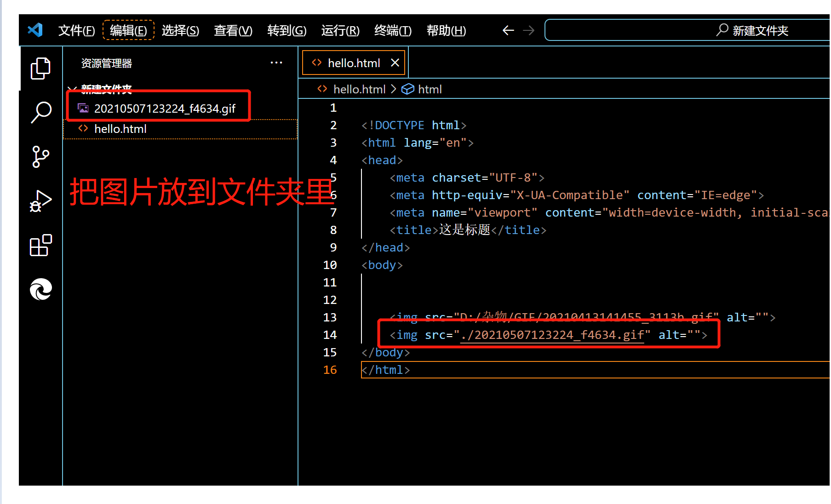Click the gif file image icon

click(83, 108)
